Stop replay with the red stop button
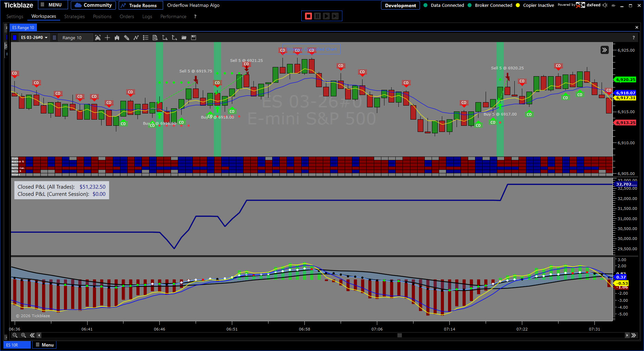The width and height of the screenshot is (644, 351). click(x=308, y=16)
